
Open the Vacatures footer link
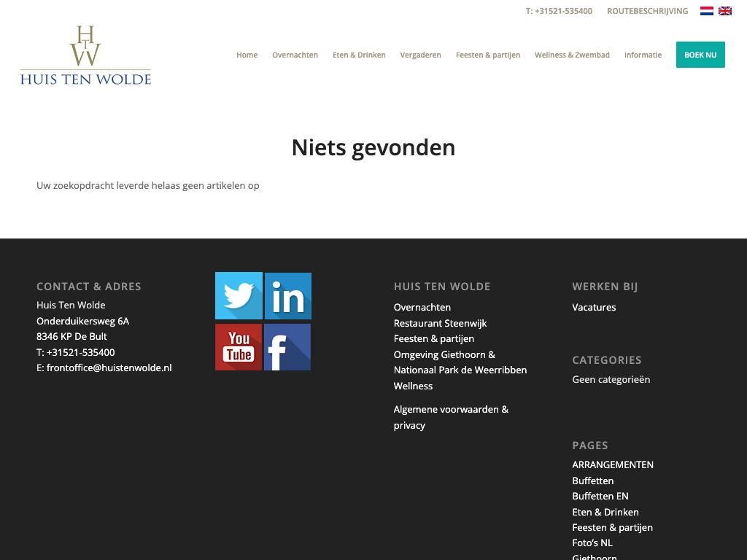[594, 307]
